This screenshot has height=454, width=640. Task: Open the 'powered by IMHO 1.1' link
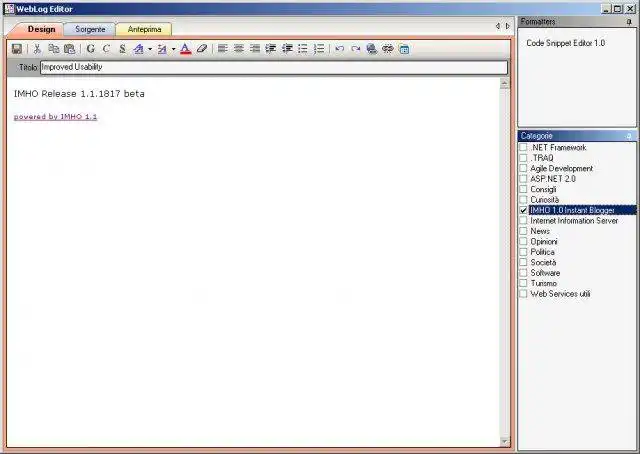click(56, 117)
